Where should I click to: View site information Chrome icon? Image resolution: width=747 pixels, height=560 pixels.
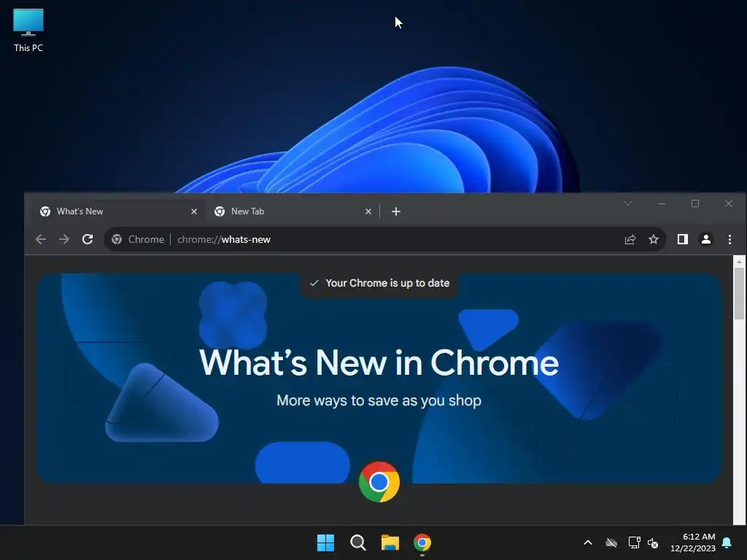(117, 239)
